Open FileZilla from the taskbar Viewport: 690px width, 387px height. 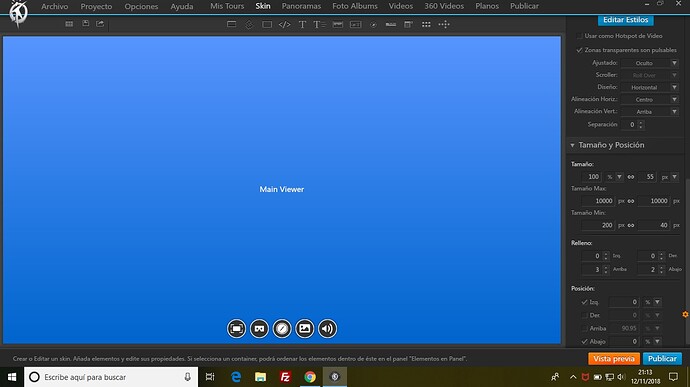tap(285, 377)
